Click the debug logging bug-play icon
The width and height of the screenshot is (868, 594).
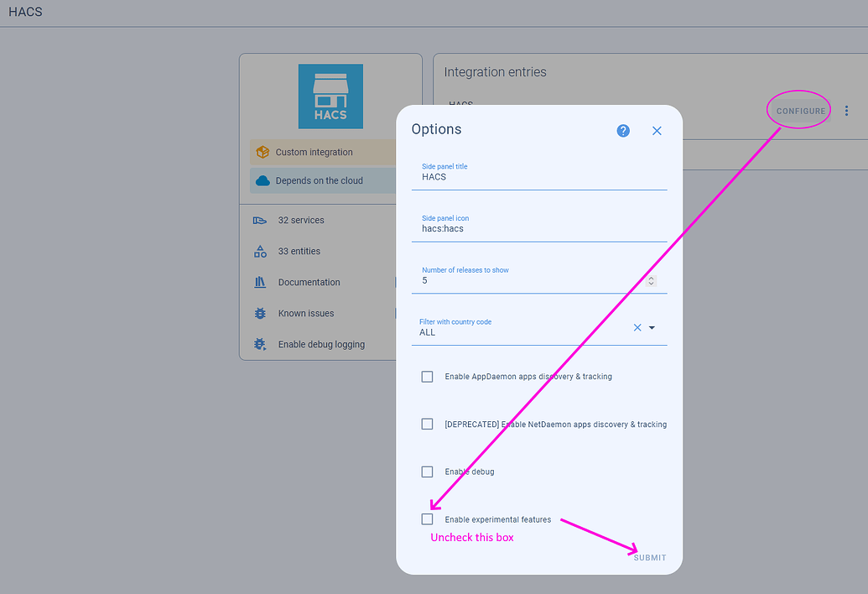pos(260,344)
